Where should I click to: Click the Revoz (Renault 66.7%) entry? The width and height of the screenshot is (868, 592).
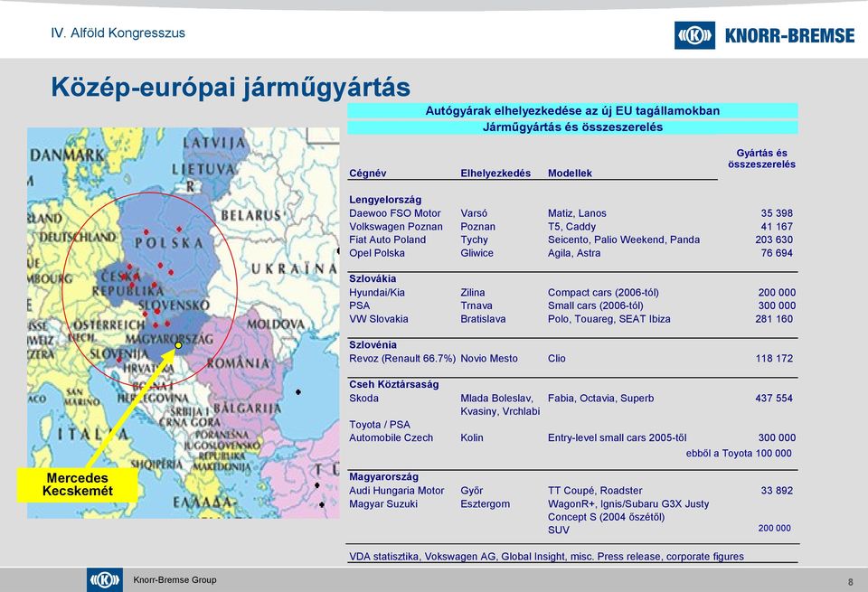pyautogui.click(x=402, y=359)
